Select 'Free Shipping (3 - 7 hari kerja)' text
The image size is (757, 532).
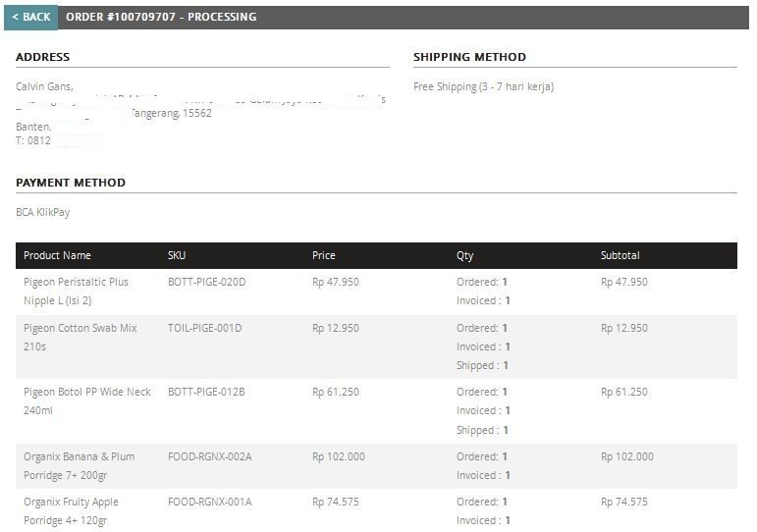484,87
